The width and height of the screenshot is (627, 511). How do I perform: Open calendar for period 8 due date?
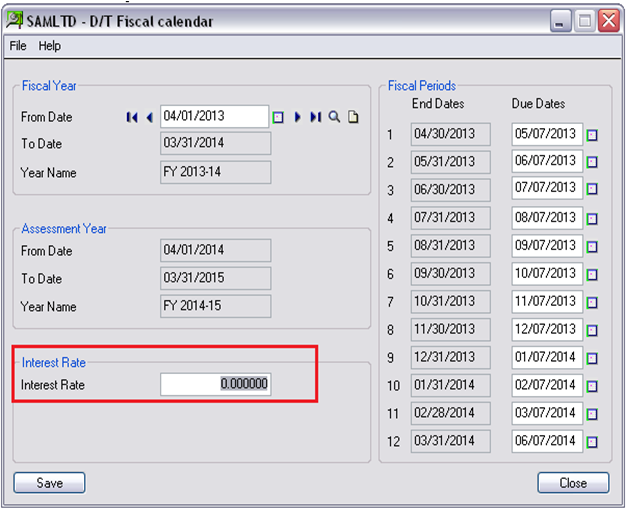pos(592,330)
